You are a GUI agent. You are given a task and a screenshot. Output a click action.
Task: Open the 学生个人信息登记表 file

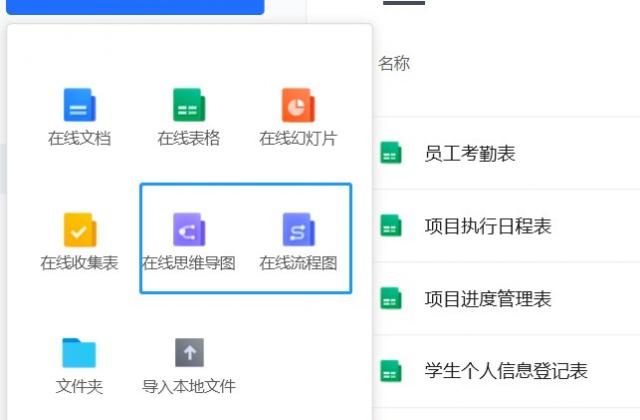pyautogui.click(x=506, y=371)
